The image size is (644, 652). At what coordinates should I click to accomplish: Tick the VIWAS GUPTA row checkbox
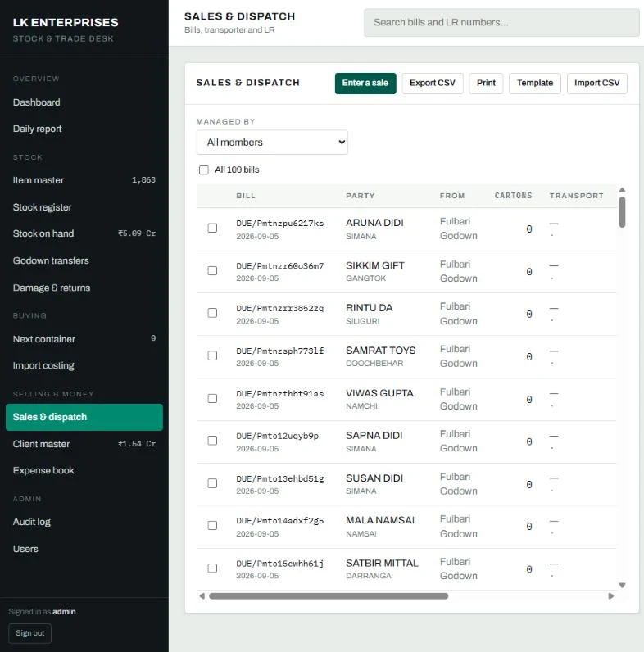pyautogui.click(x=212, y=398)
